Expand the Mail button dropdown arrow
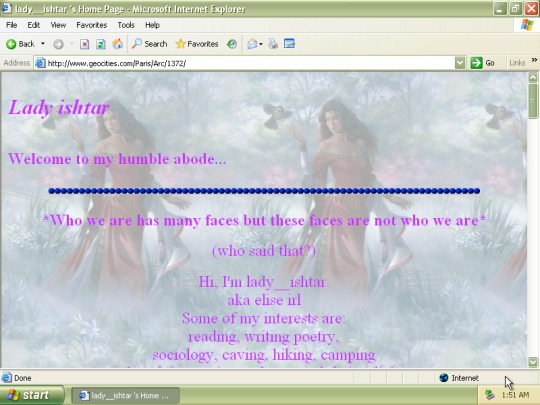 [x=261, y=44]
